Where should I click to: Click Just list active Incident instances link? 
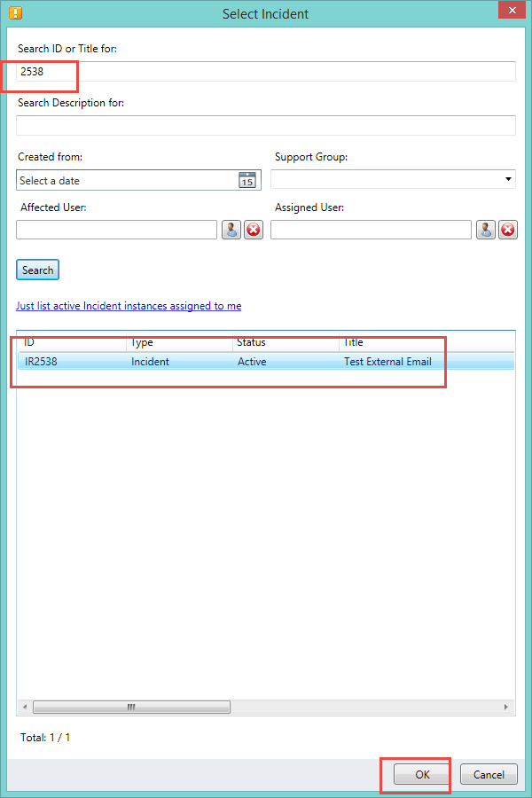click(129, 306)
